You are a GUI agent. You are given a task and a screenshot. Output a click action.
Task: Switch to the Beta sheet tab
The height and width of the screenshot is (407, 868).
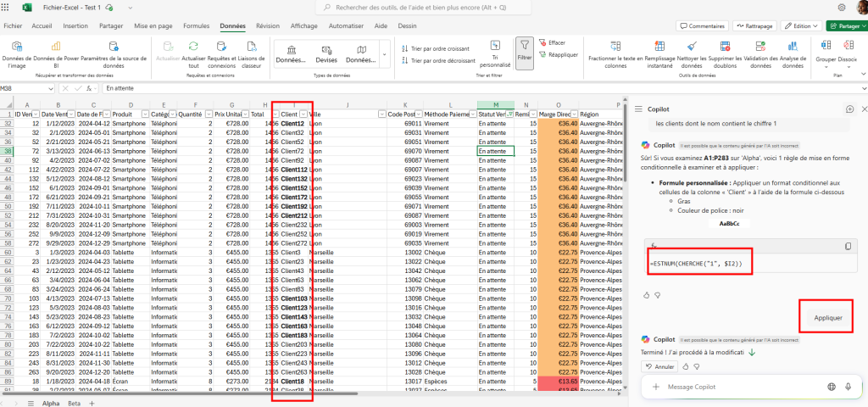(75, 403)
